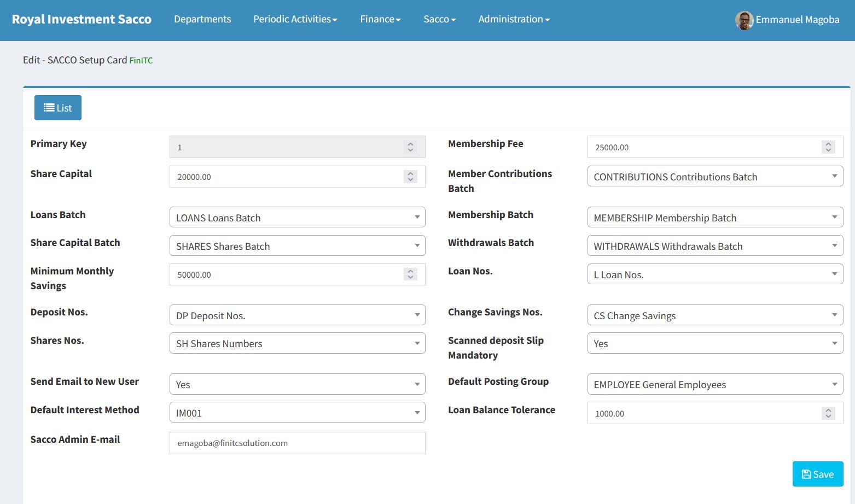Click the Save button
Image resolution: width=855 pixels, height=504 pixels.
818,474
